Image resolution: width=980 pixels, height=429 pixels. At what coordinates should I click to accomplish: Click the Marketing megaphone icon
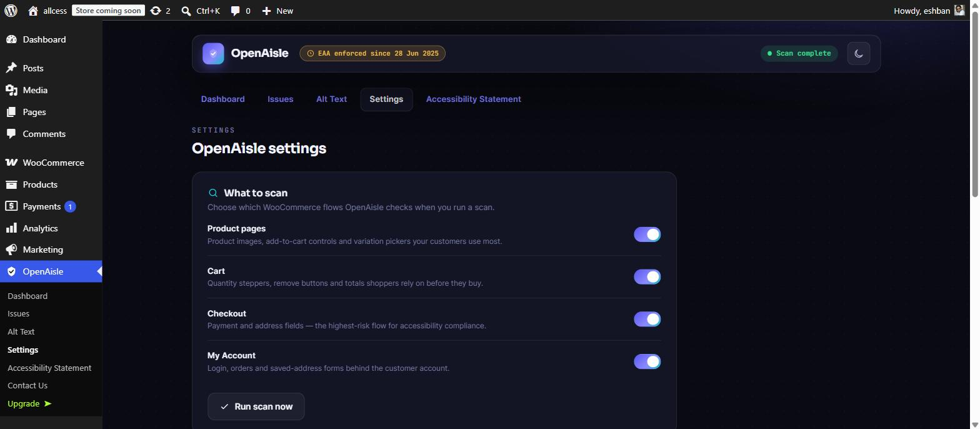point(11,250)
